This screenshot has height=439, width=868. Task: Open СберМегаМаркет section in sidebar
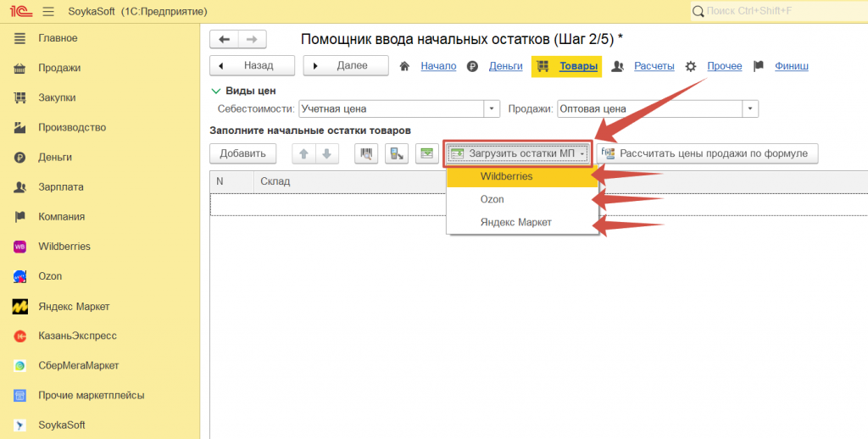coord(78,365)
